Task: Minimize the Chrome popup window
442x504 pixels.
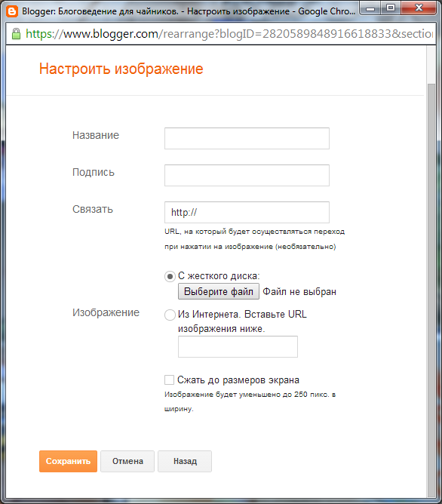Action: pos(370,8)
